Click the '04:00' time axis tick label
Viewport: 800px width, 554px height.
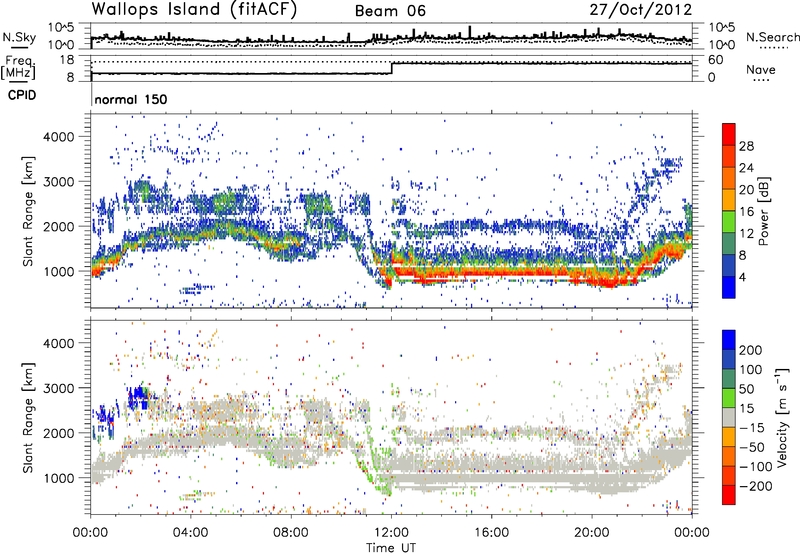point(190,533)
